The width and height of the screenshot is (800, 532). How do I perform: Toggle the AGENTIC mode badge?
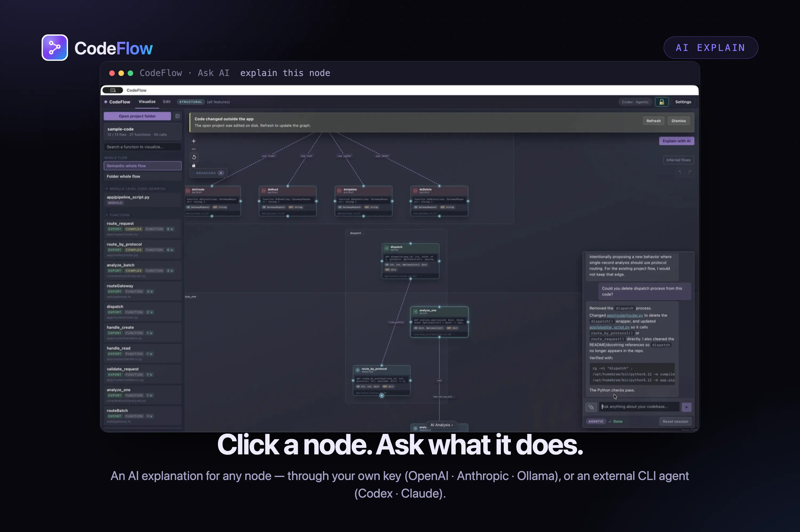[x=596, y=421]
